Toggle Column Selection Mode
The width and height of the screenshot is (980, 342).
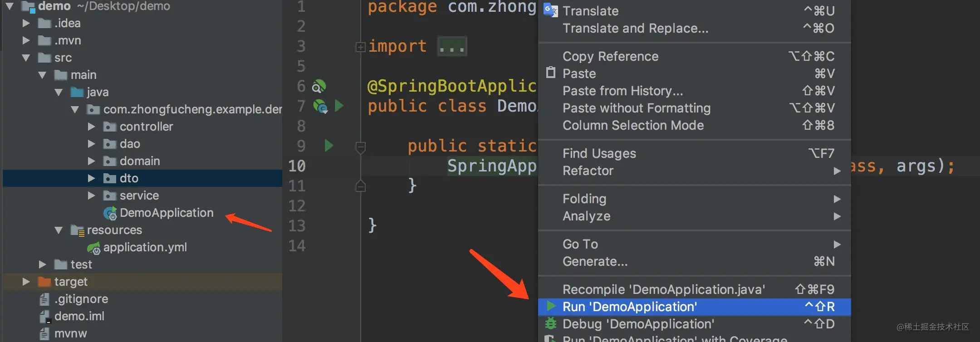tap(694, 125)
